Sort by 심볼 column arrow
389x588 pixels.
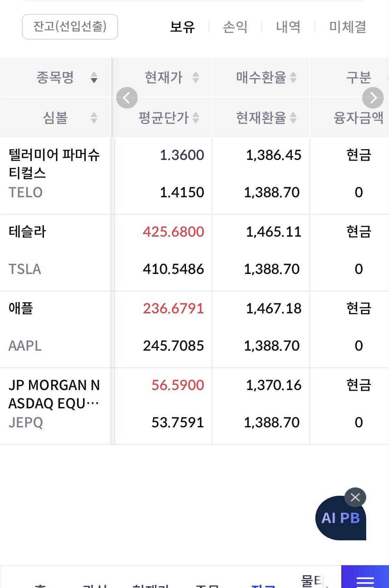coord(94,118)
